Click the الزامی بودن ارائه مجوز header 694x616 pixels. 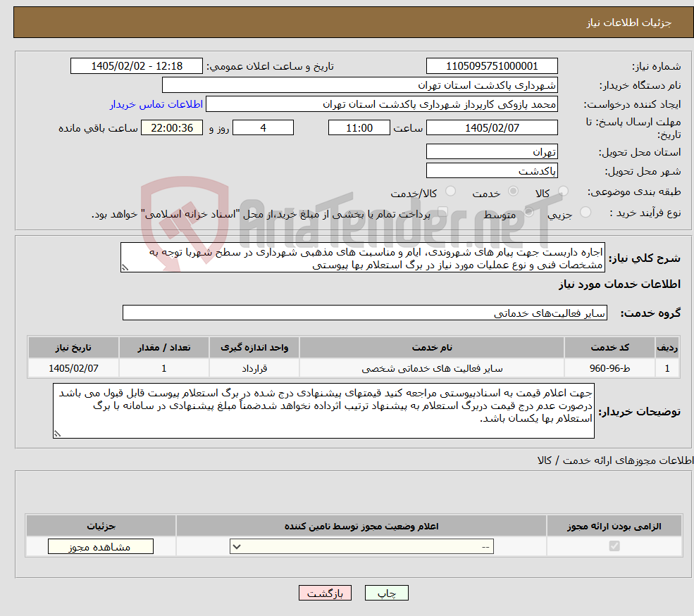pyautogui.click(x=614, y=526)
